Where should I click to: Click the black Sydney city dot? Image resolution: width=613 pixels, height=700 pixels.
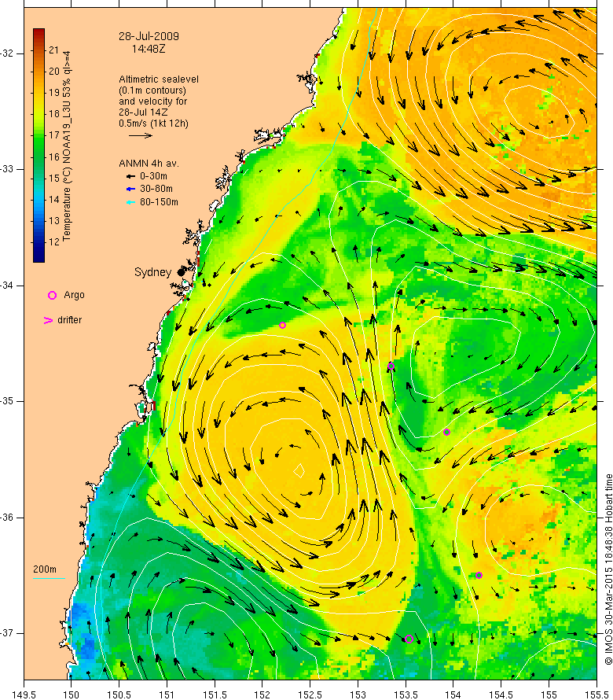pos(181,272)
